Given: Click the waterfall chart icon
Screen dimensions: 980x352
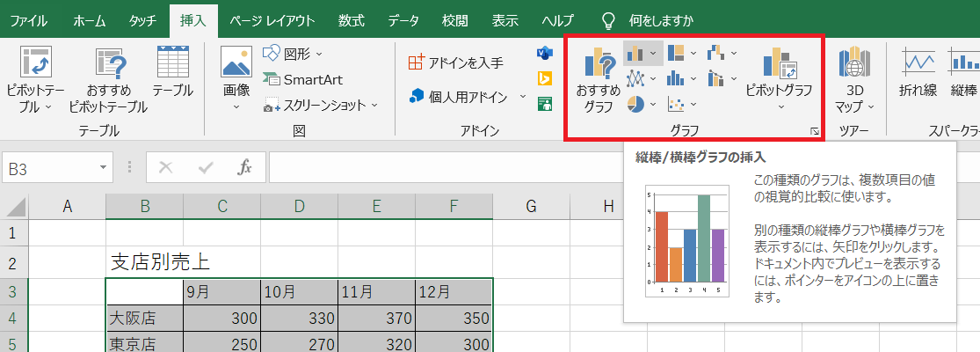Looking at the screenshot, I should point(716,53).
